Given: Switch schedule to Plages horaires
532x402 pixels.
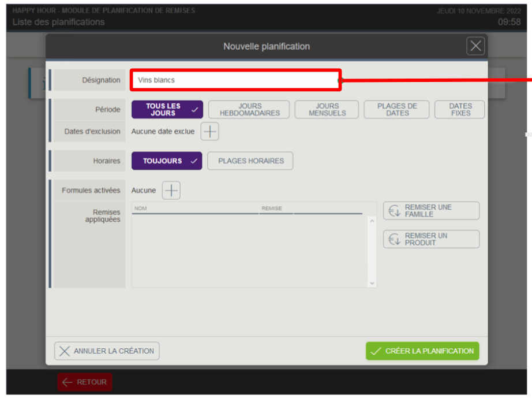Looking at the screenshot, I should point(250,161).
